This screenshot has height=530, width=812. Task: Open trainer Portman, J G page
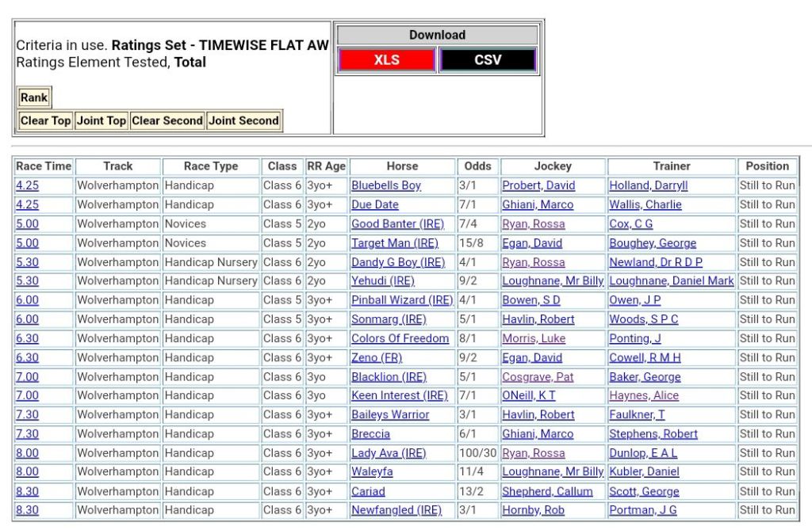643,510
